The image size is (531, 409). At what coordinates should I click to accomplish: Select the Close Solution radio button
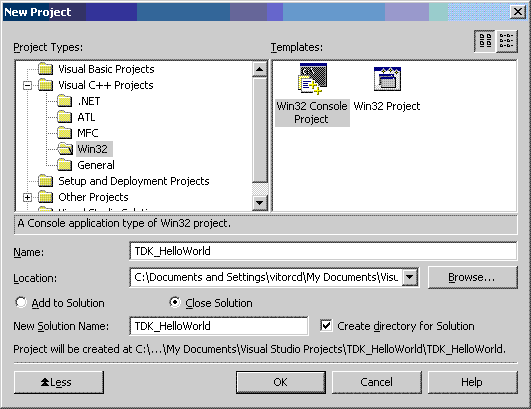175,302
